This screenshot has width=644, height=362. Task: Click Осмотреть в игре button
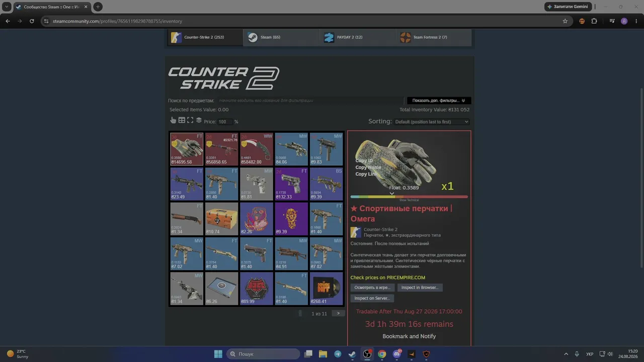tap(372, 288)
